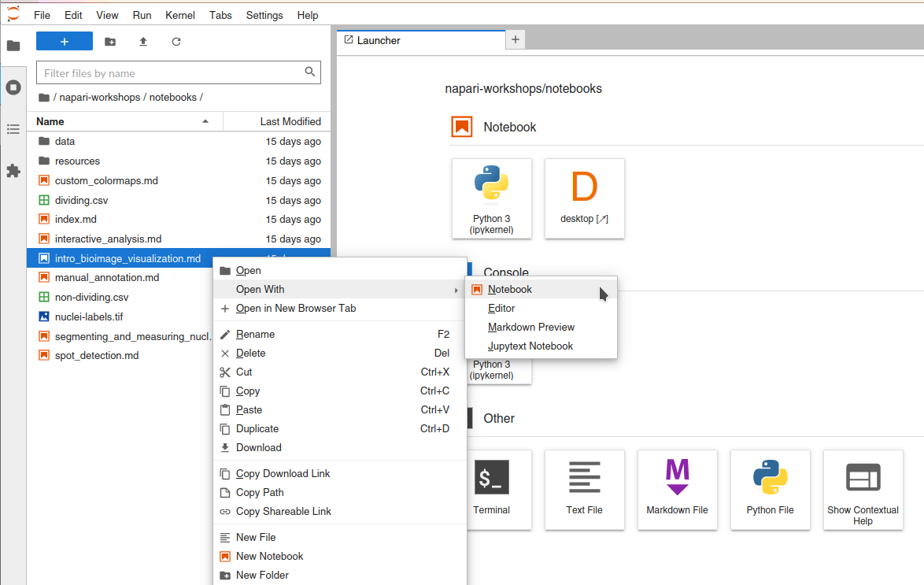Open the extension manager sidebar panel
Viewport: 924px width, 585px height.
point(13,171)
